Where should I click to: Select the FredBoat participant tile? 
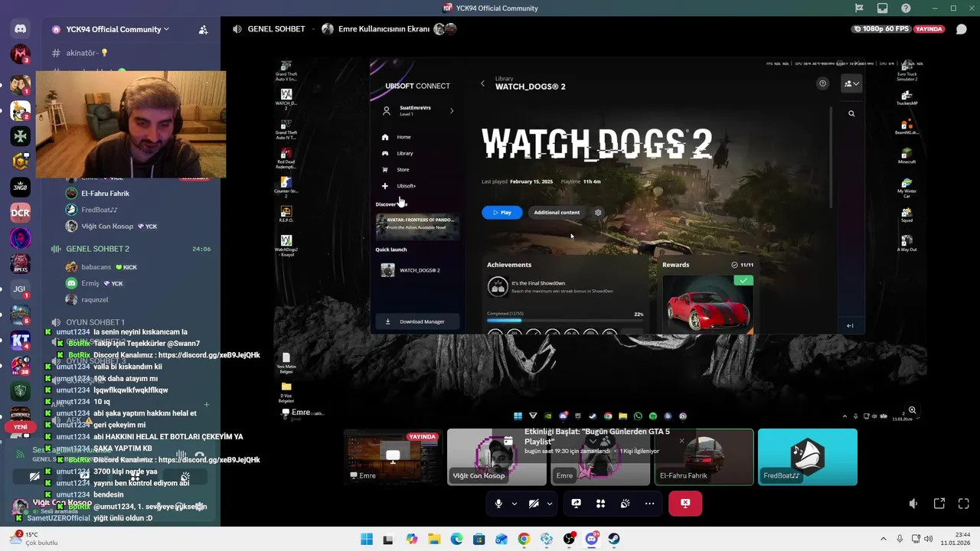pos(808,457)
